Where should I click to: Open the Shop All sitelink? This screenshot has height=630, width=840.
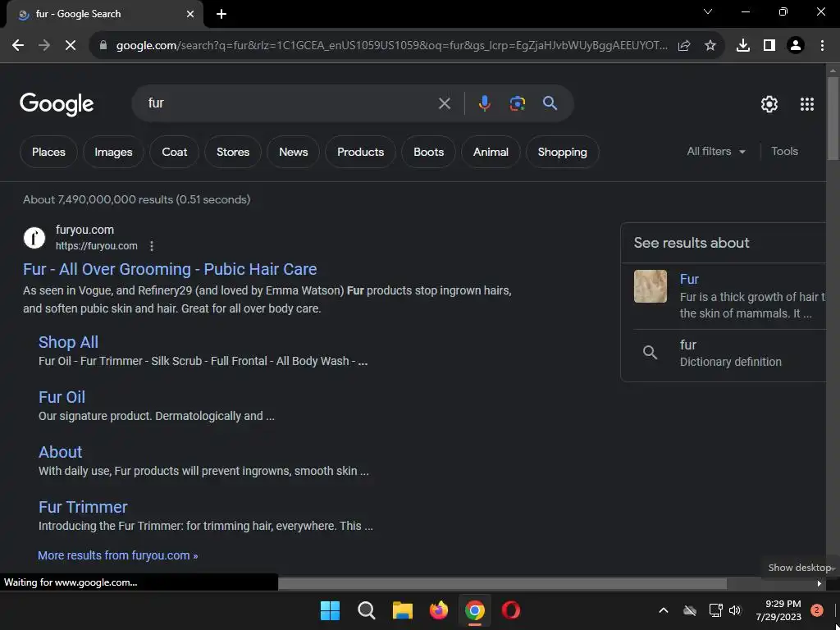[69, 342]
